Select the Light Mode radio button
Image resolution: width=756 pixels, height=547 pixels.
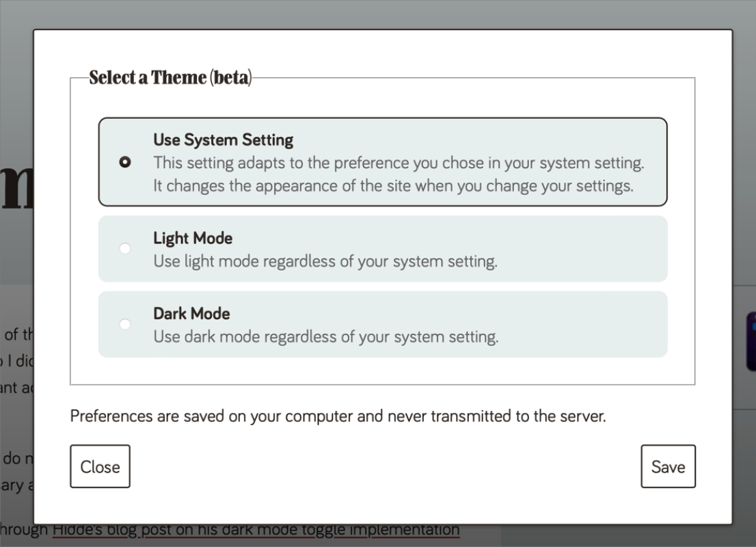click(124, 248)
